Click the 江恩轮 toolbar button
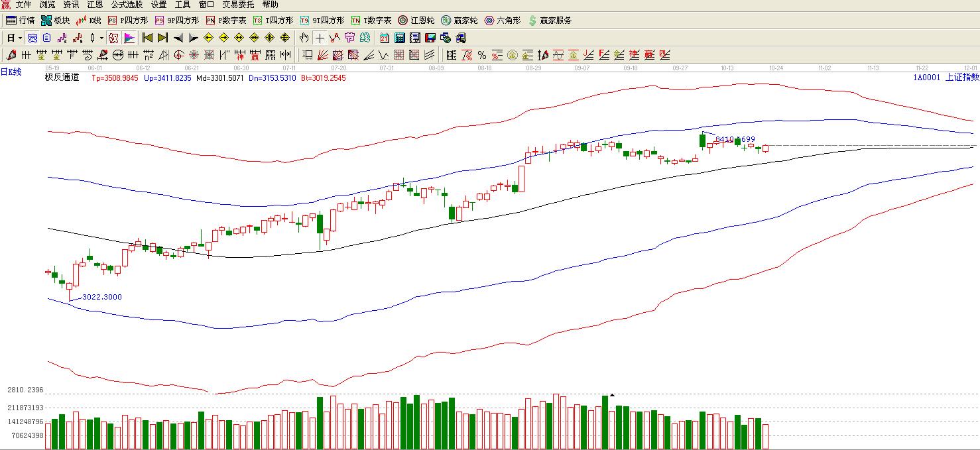Viewport: 980px width, 450px height. point(416,21)
